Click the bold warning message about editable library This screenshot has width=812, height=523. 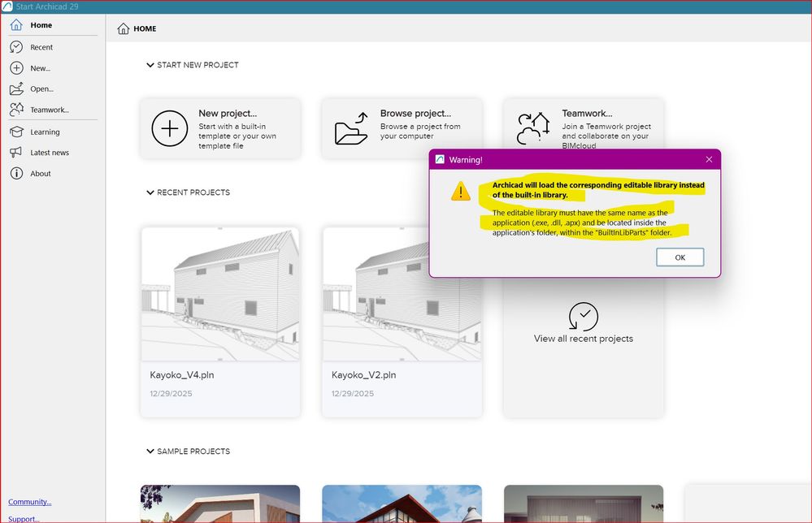coord(598,190)
